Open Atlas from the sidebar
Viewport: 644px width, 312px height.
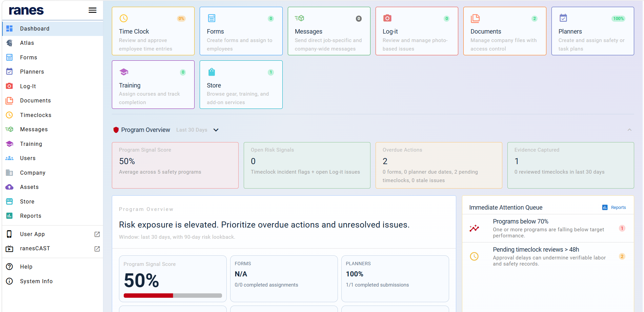[53, 43]
